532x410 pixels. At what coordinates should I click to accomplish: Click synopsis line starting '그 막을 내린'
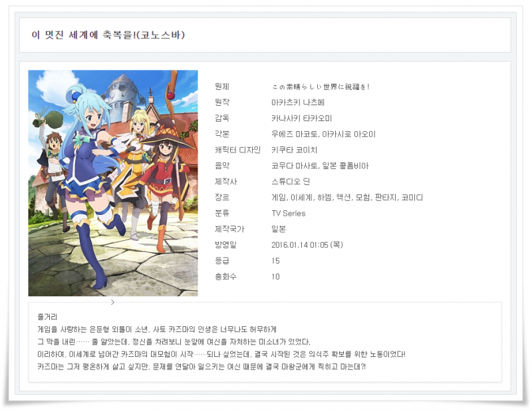(x=174, y=341)
